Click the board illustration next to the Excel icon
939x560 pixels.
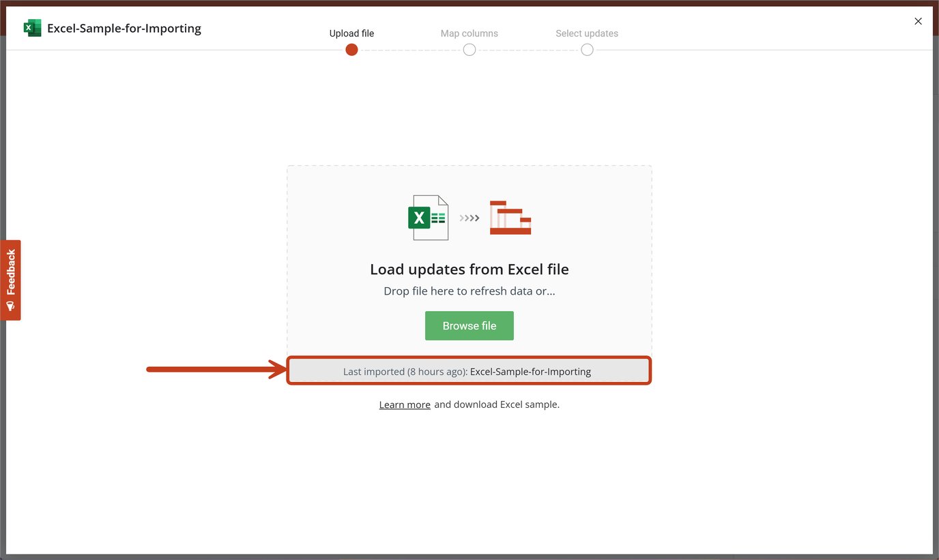(x=510, y=217)
